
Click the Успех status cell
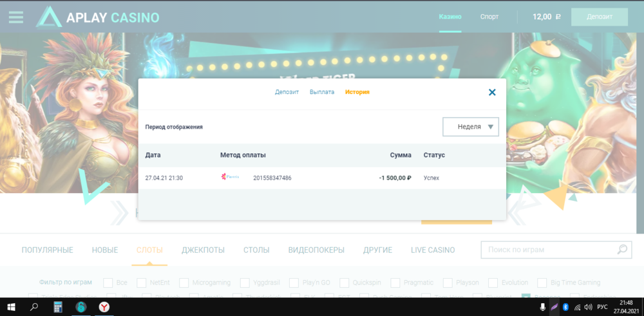pos(431,178)
